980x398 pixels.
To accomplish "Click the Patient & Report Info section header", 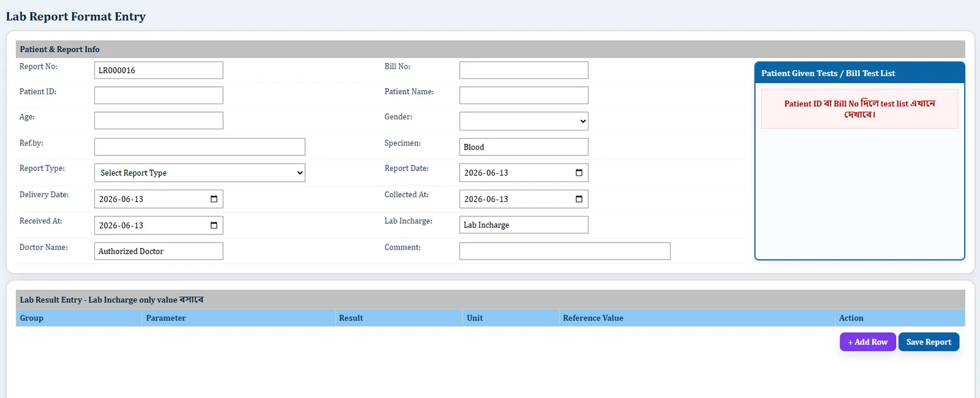I will coord(491,49).
